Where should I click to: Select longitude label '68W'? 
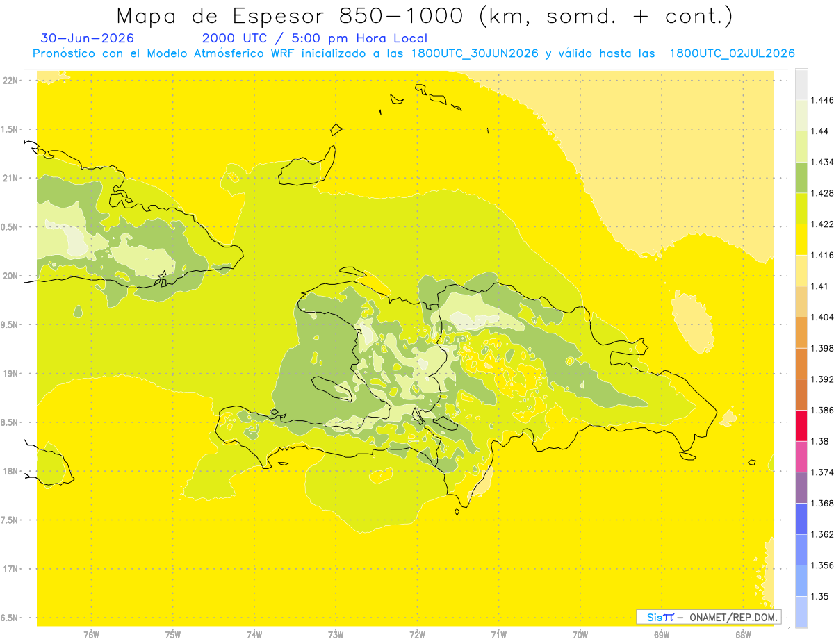(743, 634)
